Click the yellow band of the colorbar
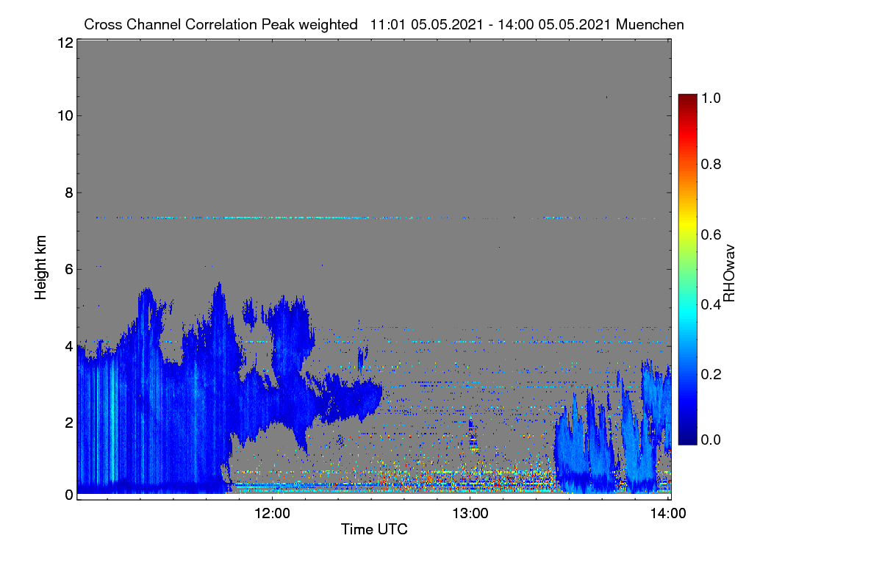Viewport: 882px width, 588px height. pyautogui.click(x=687, y=225)
